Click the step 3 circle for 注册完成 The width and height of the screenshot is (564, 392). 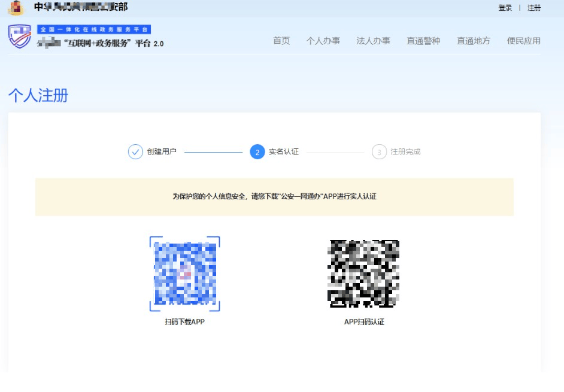click(379, 152)
